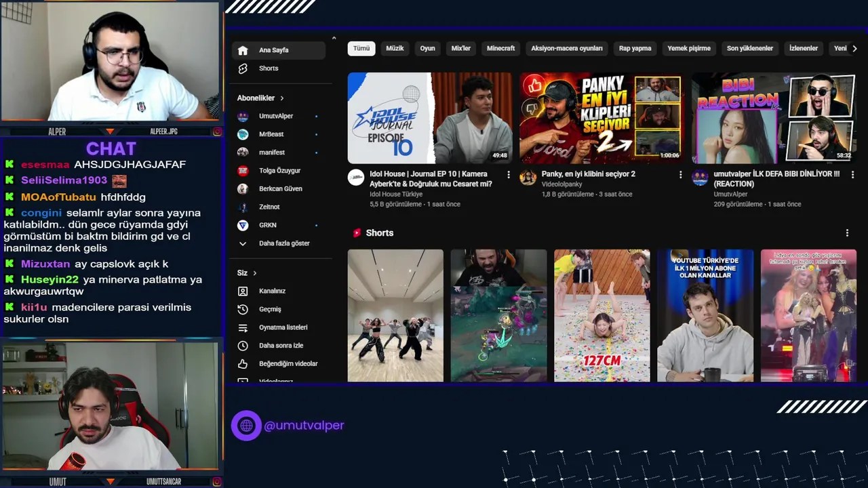Select the Mix'ler filter chip
868x488 pixels.
(x=461, y=49)
